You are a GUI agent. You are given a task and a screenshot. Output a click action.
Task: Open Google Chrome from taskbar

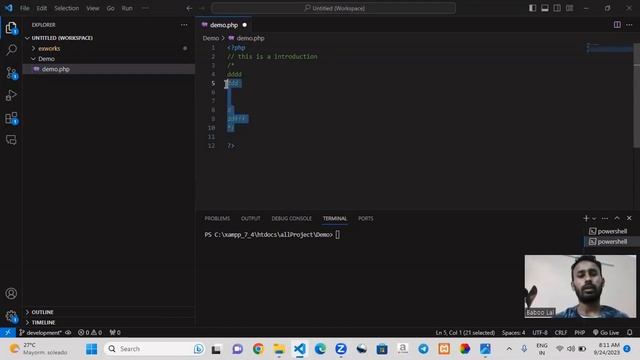coord(258,349)
